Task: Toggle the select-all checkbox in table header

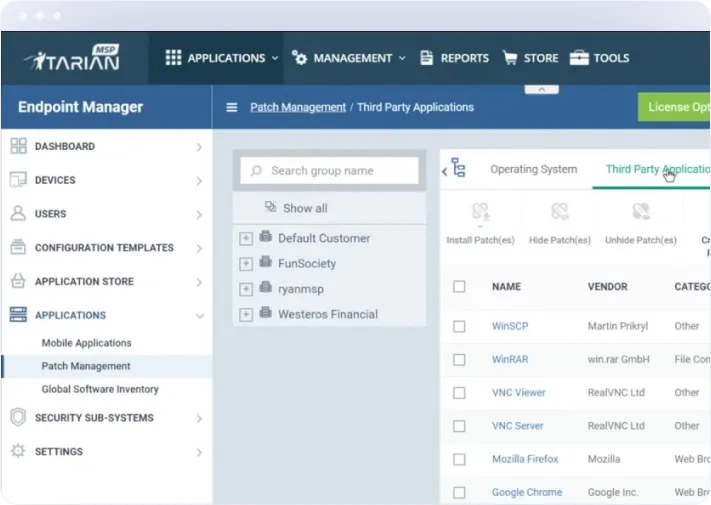Action: pyautogui.click(x=459, y=286)
